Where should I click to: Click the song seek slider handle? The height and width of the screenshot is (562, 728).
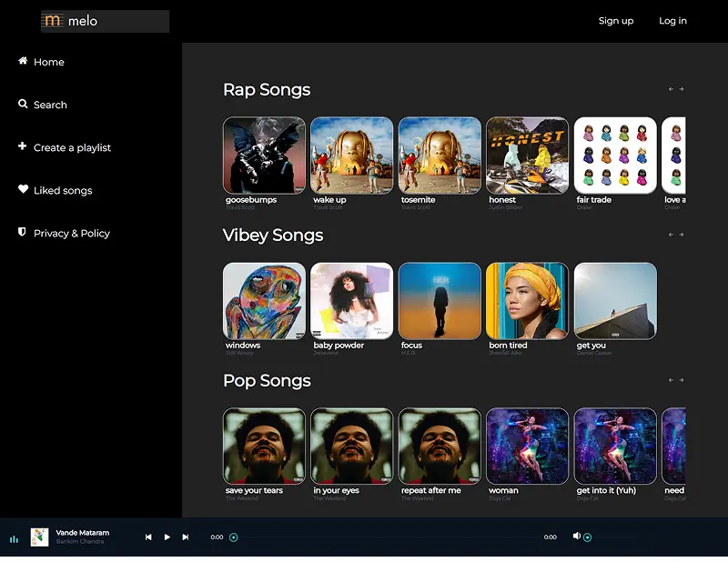pos(234,537)
